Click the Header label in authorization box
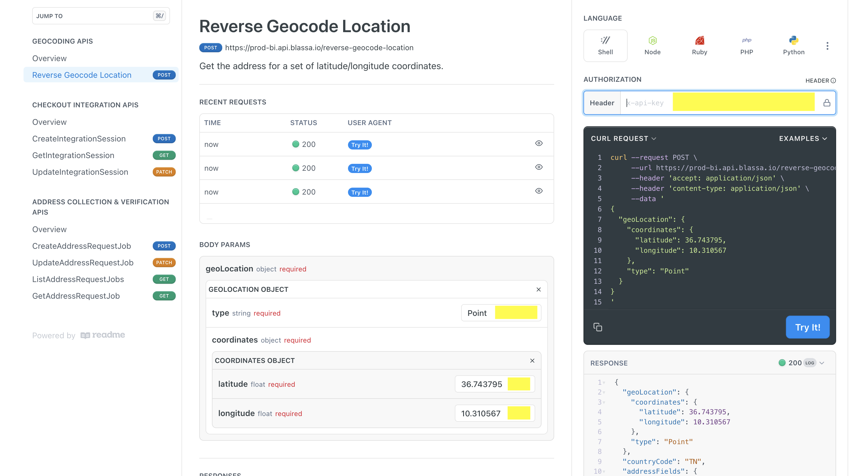The image size is (868, 476). pos(602,103)
